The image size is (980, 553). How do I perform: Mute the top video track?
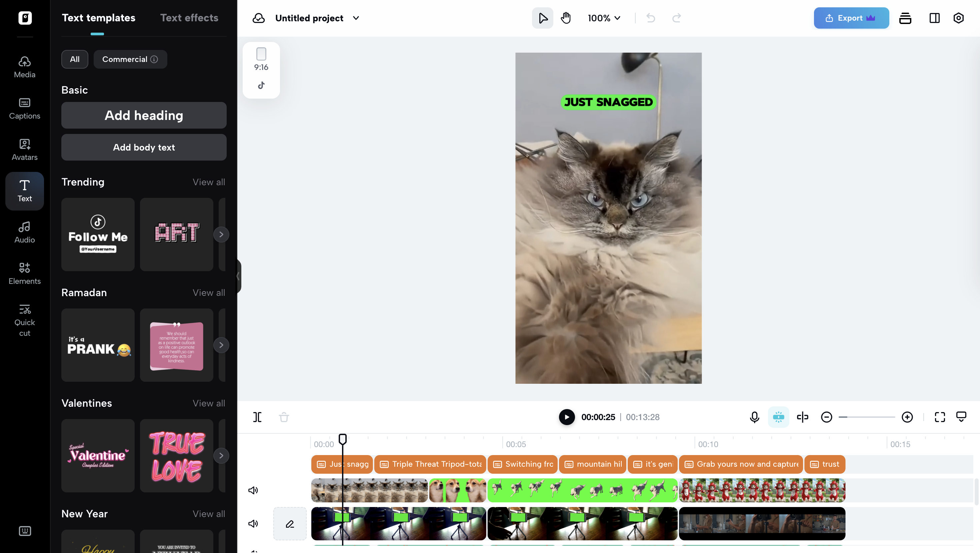click(x=253, y=490)
